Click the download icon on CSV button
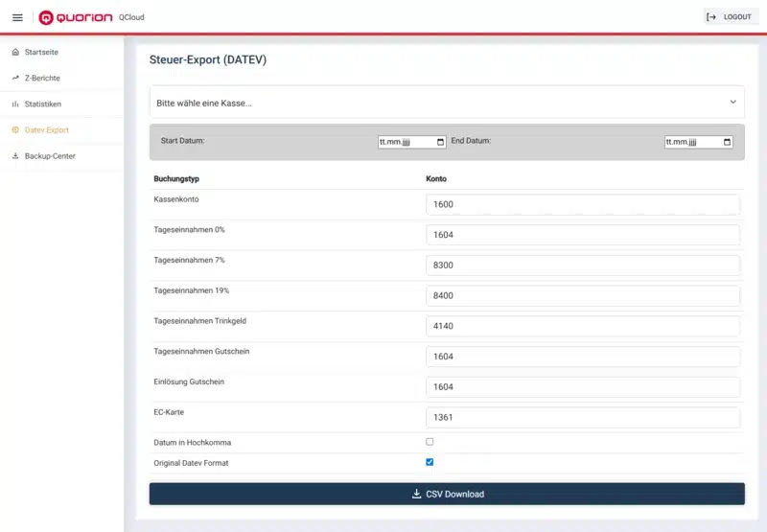The image size is (767, 532). click(416, 494)
